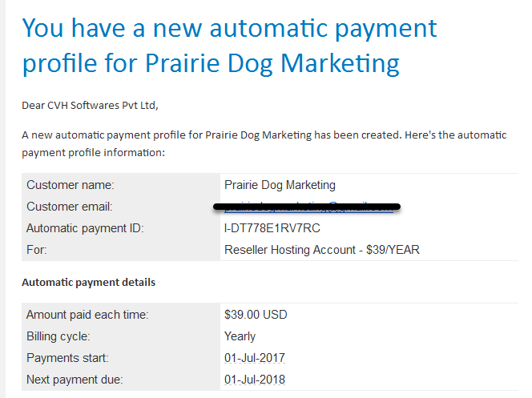Click the Payments start date 01-Jul-2017
Image resolution: width=532 pixels, height=398 pixels.
pos(255,358)
